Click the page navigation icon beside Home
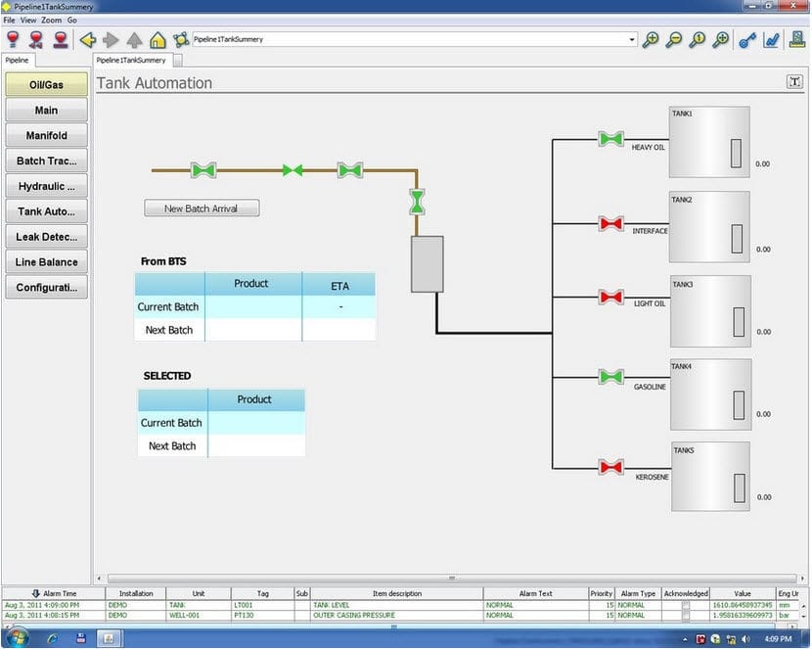Image resolution: width=812 pixels, height=649 pixels. (x=181, y=40)
